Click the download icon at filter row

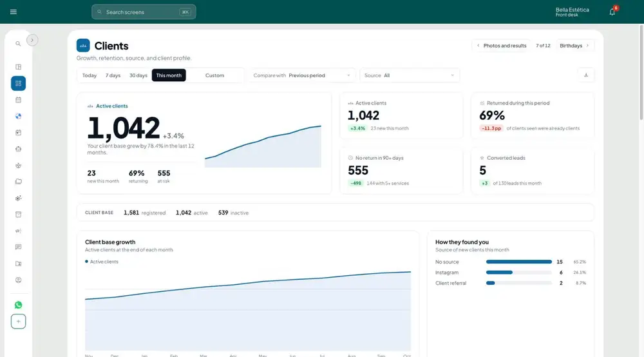585,75
